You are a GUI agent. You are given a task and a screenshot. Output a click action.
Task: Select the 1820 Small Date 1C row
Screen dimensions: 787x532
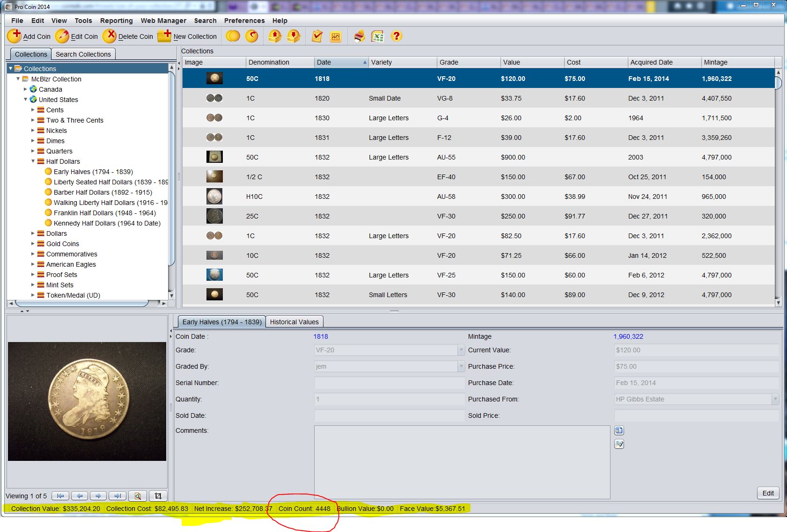pos(478,98)
